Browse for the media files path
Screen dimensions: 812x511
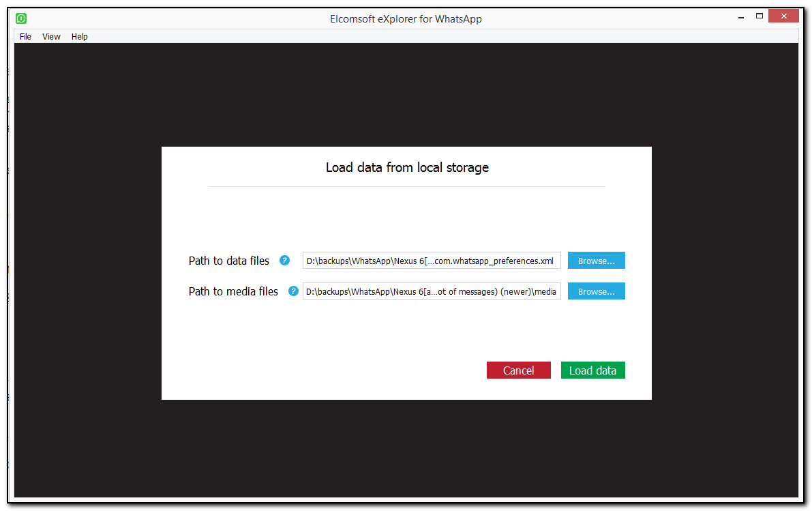pyautogui.click(x=596, y=291)
